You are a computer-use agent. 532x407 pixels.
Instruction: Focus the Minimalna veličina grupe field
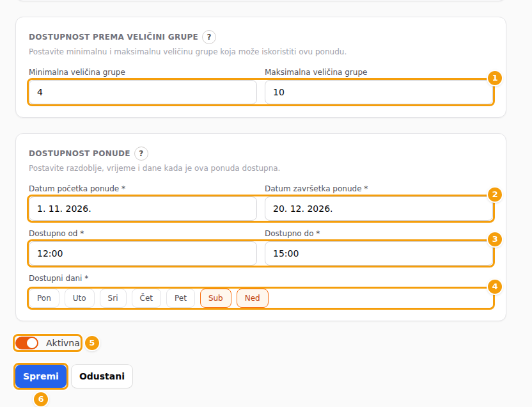[143, 92]
